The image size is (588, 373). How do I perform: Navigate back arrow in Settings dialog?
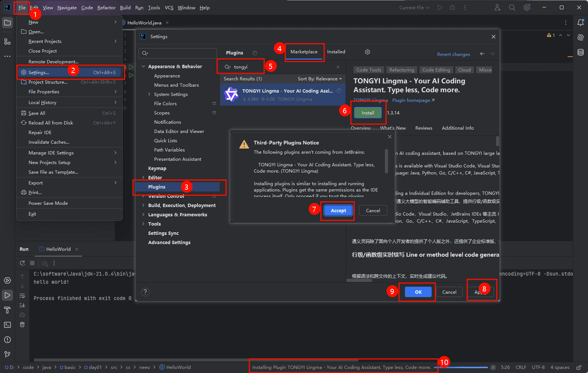[x=482, y=54]
